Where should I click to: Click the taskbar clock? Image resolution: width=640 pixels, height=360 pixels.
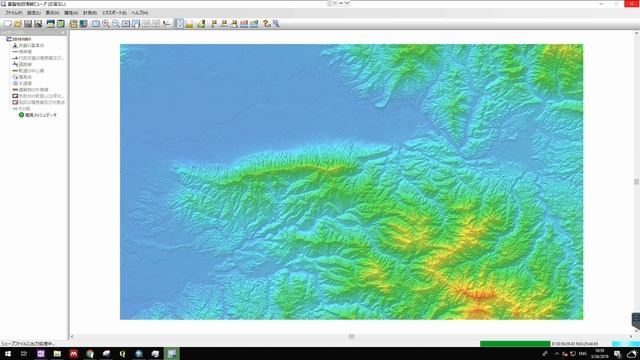pyautogui.click(x=600, y=354)
